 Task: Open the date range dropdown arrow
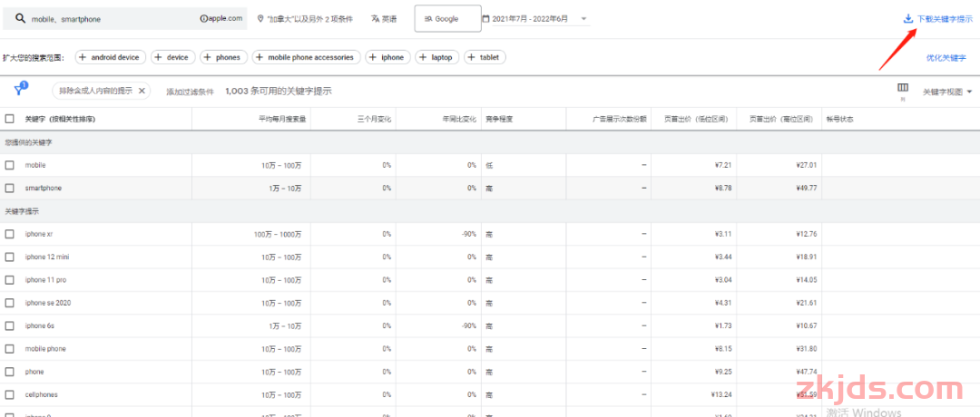(584, 19)
